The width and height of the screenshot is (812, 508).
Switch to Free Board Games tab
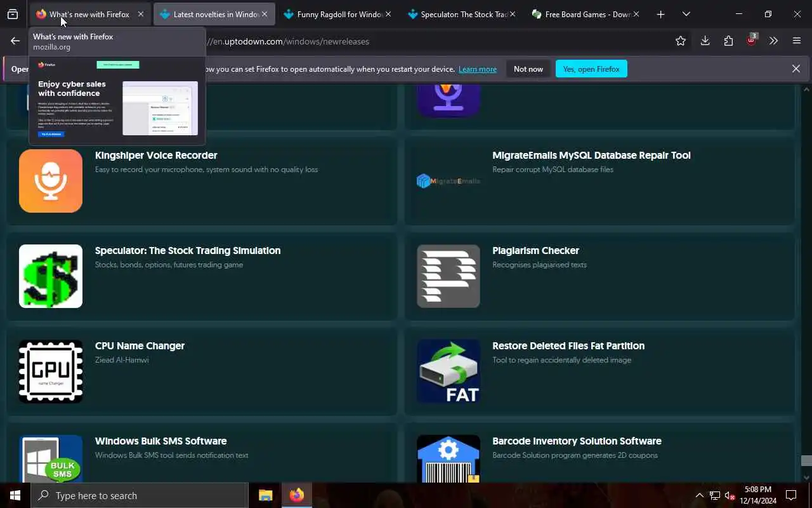point(586,14)
